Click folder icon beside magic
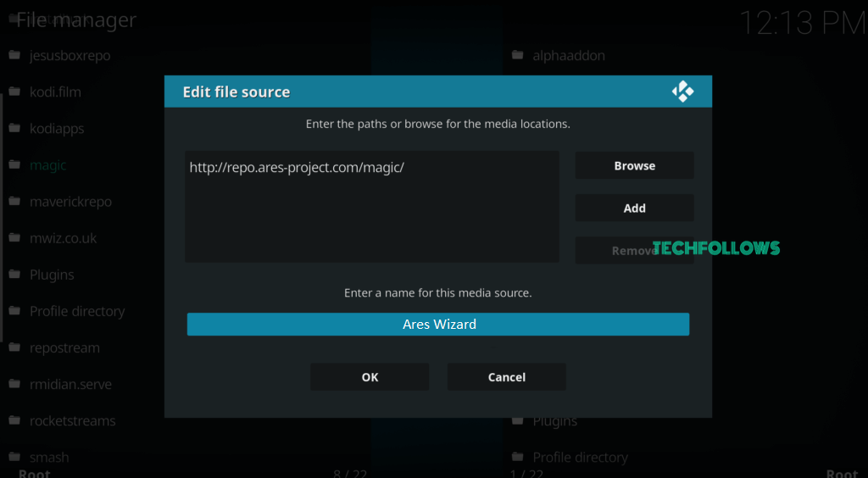 coord(15,165)
